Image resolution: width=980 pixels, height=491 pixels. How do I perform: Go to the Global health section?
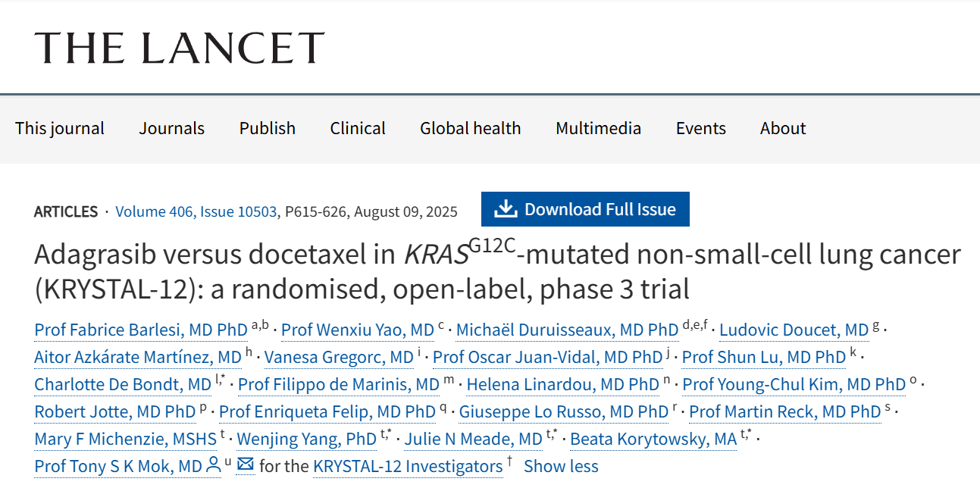click(x=470, y=128)
